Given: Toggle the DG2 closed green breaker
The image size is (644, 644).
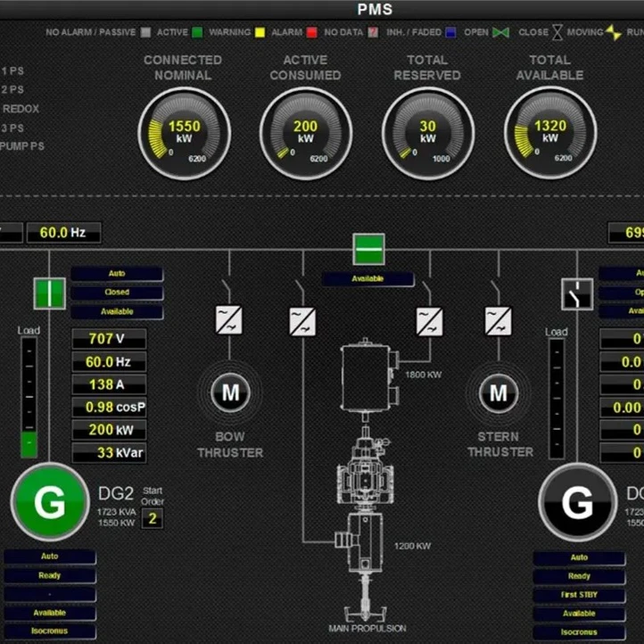Looking at the screenshot, I should point(49,293).
